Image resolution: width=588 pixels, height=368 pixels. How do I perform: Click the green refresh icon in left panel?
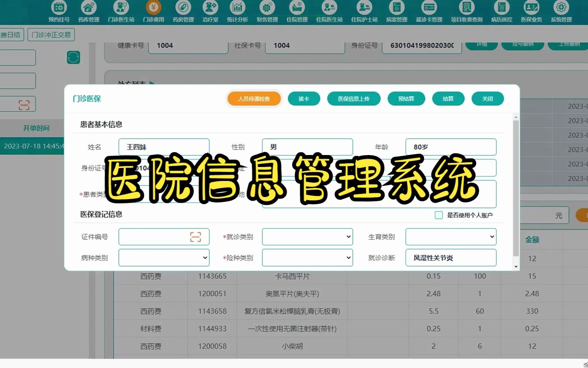pos(73,57)
